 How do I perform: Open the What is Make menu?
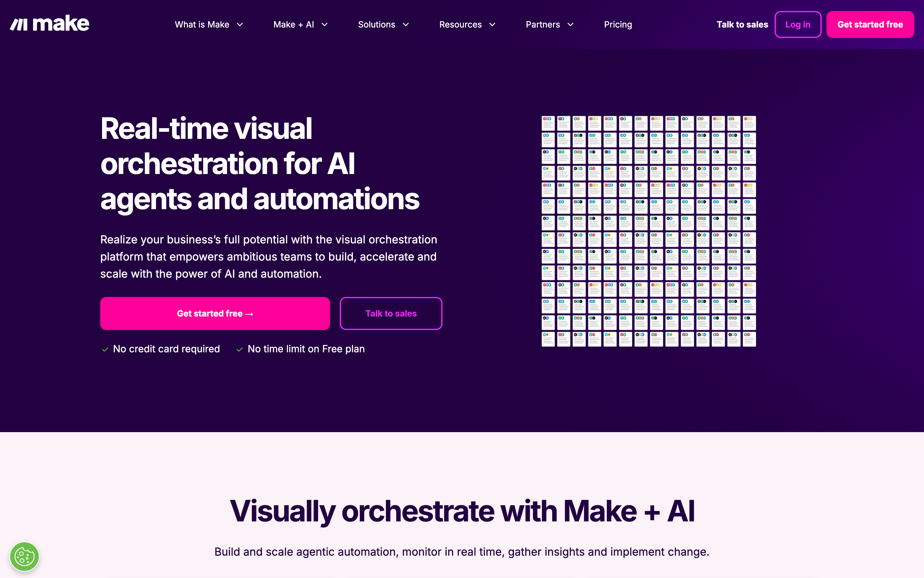(x=202, y=24)
